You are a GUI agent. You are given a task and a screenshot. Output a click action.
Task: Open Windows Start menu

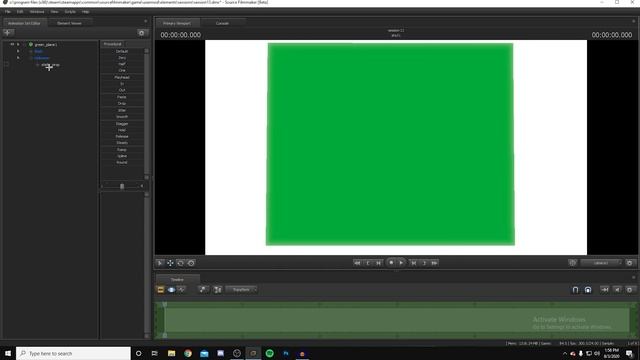pos(8,353)
